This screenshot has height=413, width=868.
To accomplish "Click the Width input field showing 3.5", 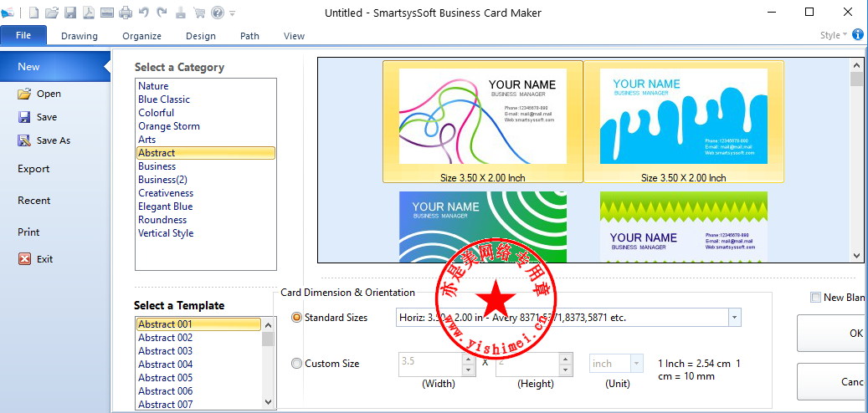I will coord(431,363).
